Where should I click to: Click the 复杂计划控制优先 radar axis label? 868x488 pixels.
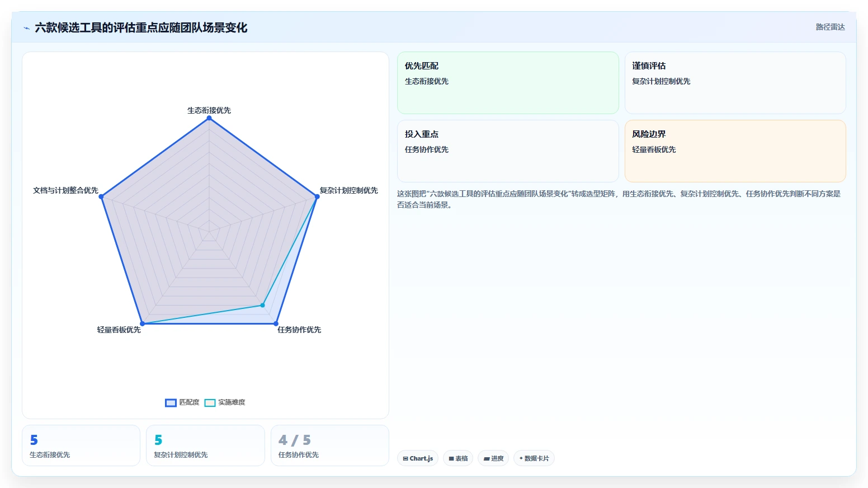coord(348,190)
